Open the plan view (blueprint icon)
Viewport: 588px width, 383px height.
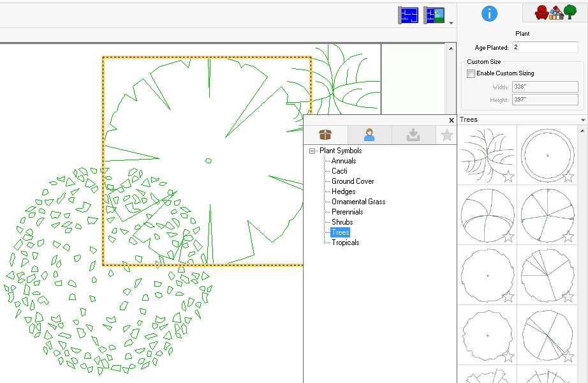pyautogui.click(x=408, y=14)
